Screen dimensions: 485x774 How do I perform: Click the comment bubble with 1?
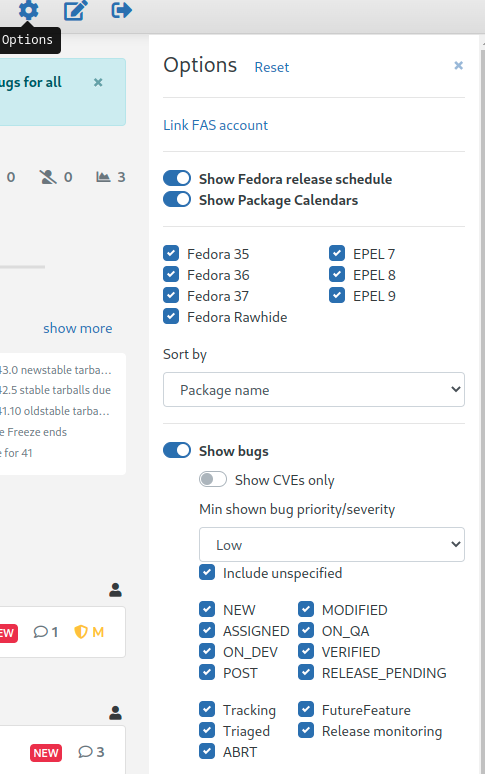[40, 632]
